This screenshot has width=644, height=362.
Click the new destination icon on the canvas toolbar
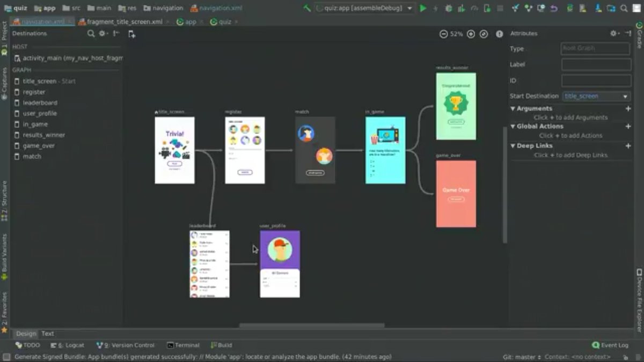click(131, 33)
